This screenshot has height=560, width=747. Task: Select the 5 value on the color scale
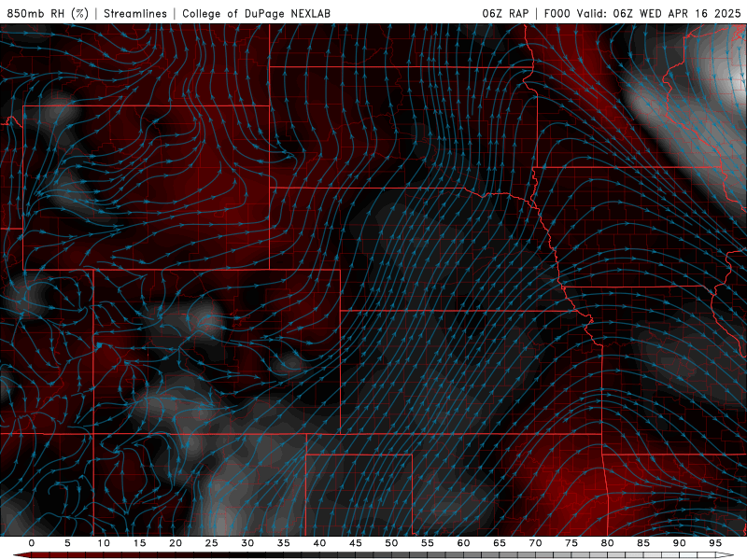click(67, 543)
